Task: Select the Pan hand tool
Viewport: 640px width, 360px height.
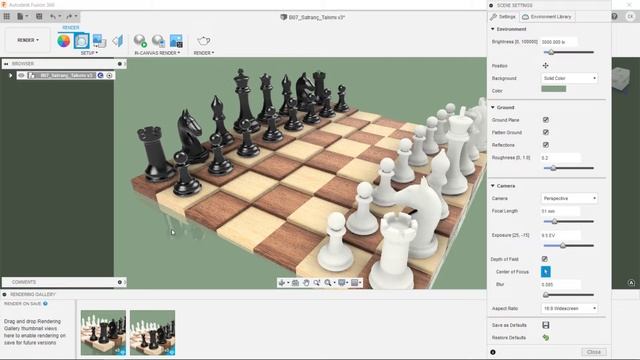Action: 306,282
